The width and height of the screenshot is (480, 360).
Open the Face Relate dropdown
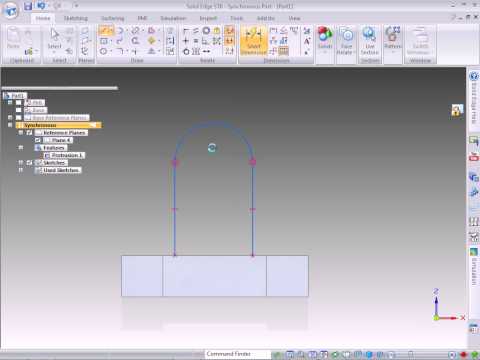346,41
